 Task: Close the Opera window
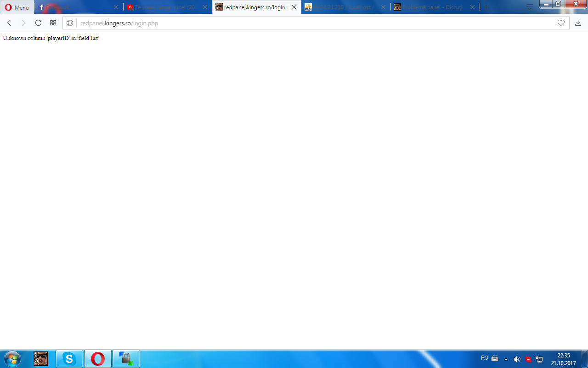click(575, 4)
